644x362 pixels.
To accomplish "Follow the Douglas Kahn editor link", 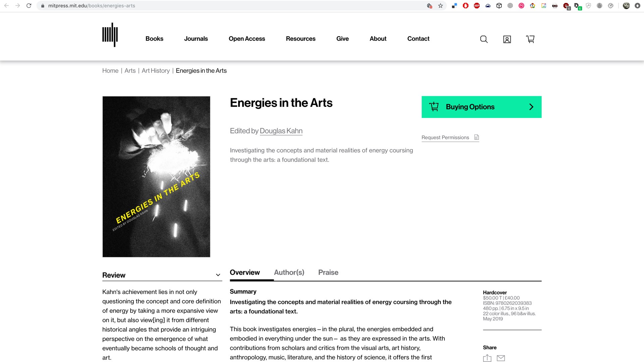I will (281, 131).
